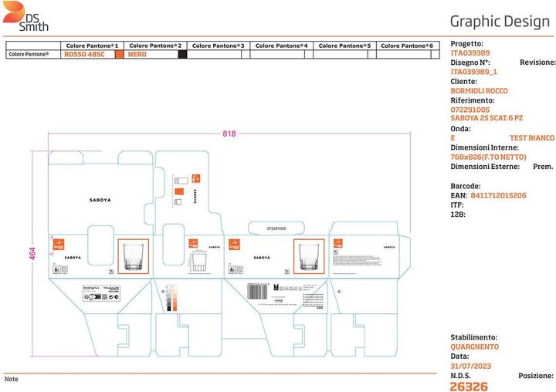
Task: Click the 818 width dimension label
Action: click(x=229, y=133)
